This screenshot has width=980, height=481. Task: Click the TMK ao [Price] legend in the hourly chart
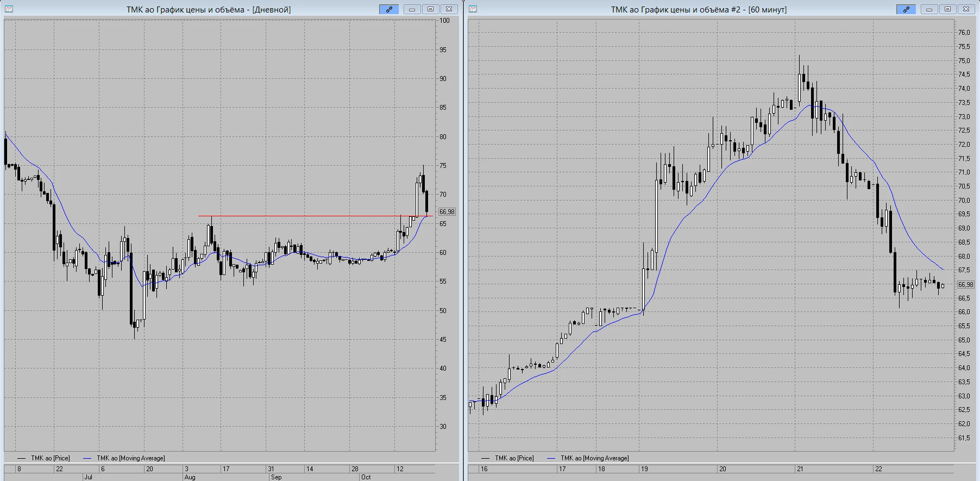click(x=507, y=458)
